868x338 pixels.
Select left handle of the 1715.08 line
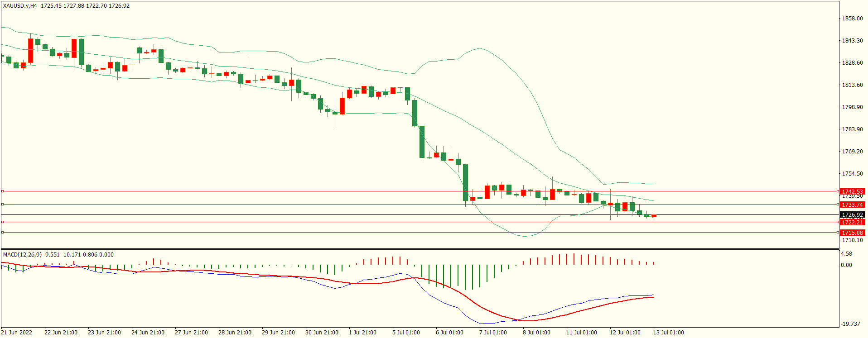pyautogui.click(x=2, y=233)
